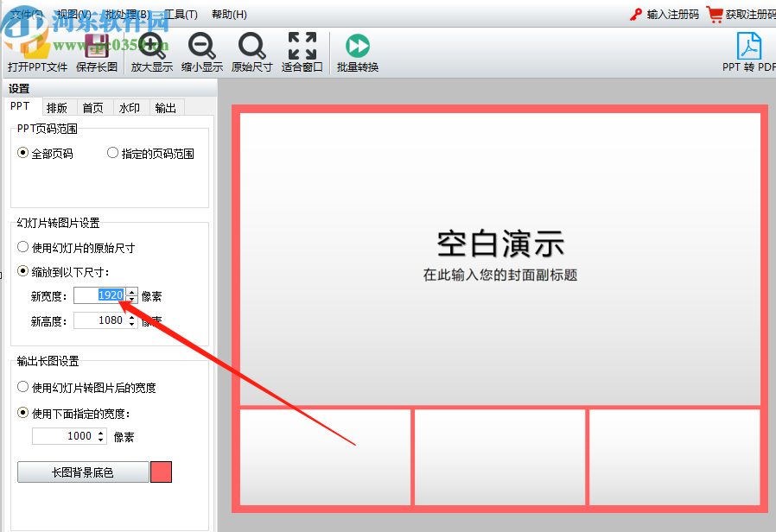Select 使用幻灯片的原始尺寸 option
This screenshot has width=776, height=532.
point(23,246)
